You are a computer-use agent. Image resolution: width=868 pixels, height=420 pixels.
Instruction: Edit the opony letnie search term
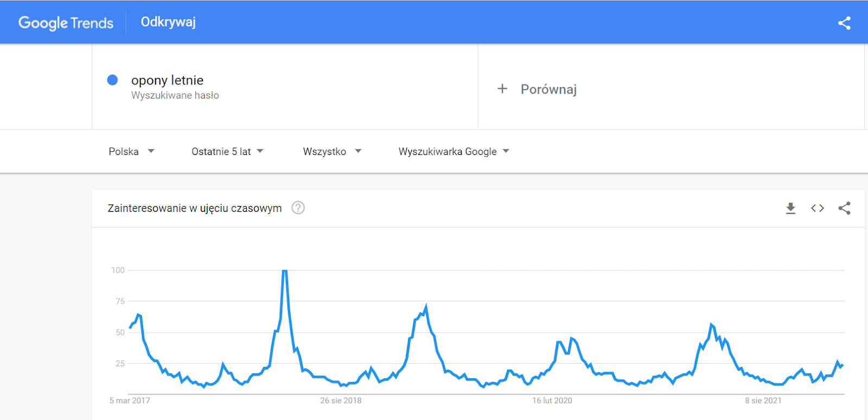point(167,80)
